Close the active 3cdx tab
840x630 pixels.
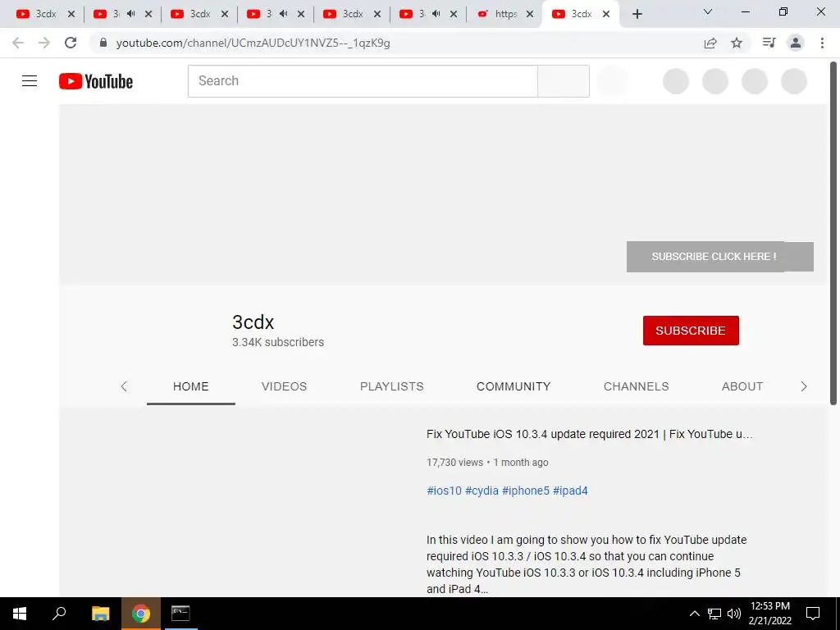click(x=606, y=14)
